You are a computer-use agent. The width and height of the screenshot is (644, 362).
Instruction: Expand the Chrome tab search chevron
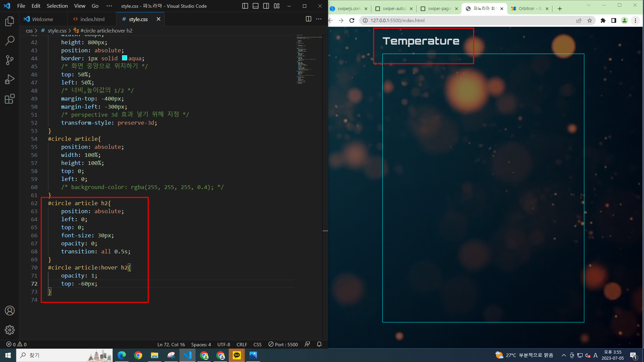coord(588,5)
